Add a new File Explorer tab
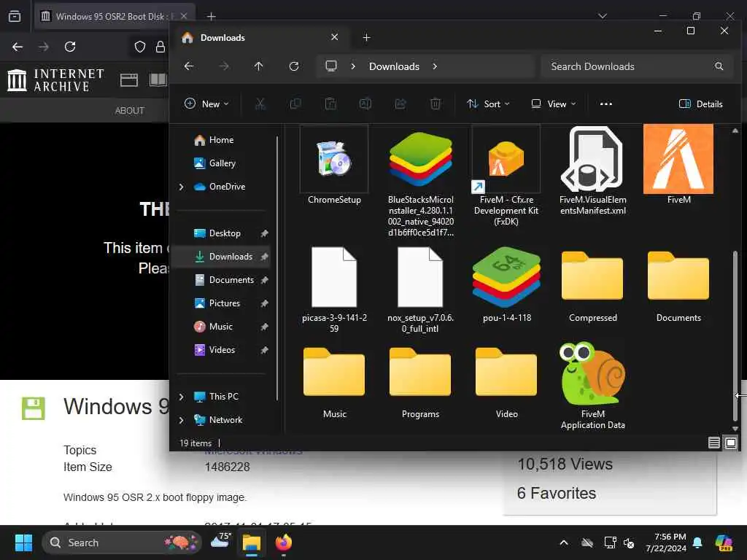 366,38
